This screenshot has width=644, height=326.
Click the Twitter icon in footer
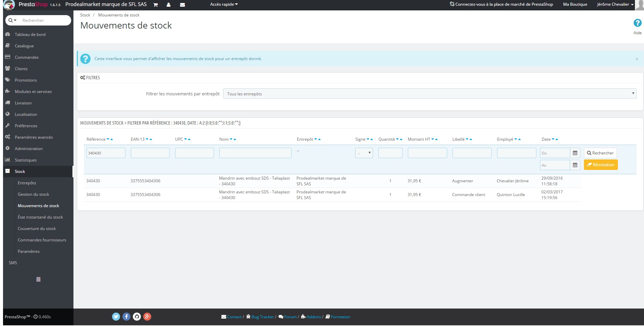point(116,317)
